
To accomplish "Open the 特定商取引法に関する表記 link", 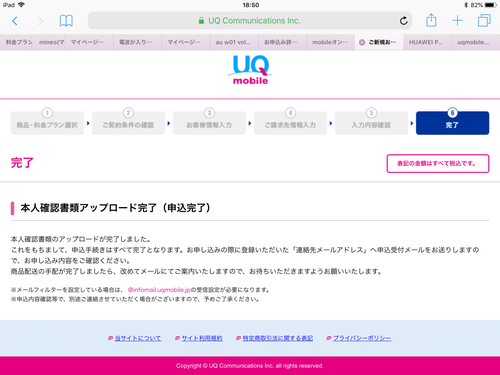I will 277,338.
